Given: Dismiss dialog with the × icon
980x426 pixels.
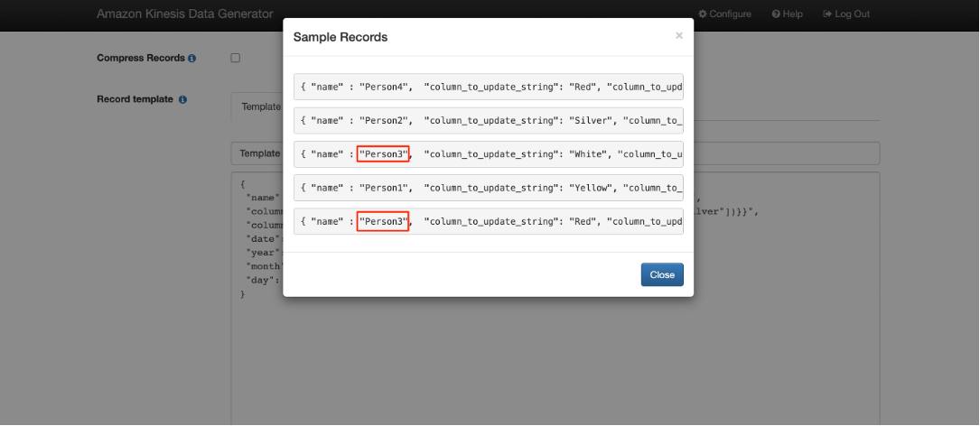Looking at the screenshot, I should [x=678, y=36].
